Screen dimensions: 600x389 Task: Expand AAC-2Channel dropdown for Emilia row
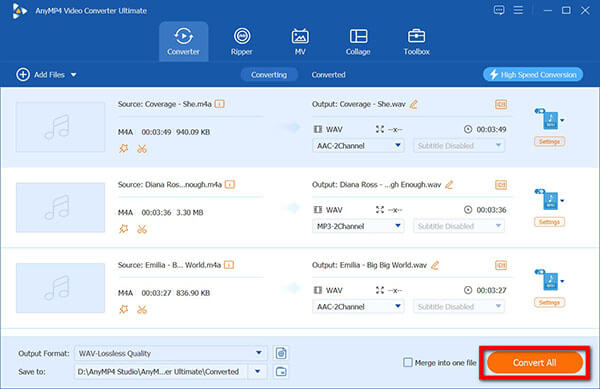(358, 306)
